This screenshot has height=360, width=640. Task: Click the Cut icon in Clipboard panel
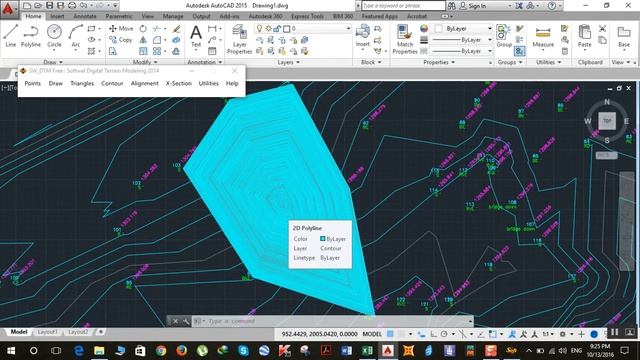[x=602, y=29]
